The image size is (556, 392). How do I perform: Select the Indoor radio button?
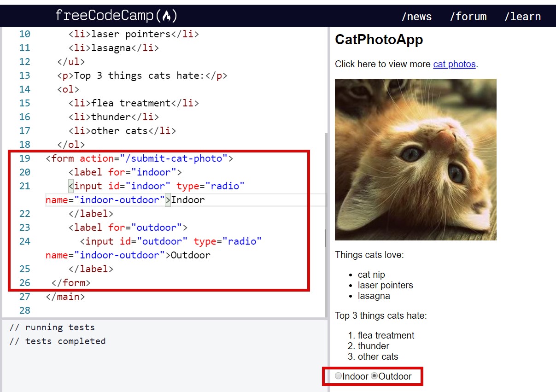point(339,376)
